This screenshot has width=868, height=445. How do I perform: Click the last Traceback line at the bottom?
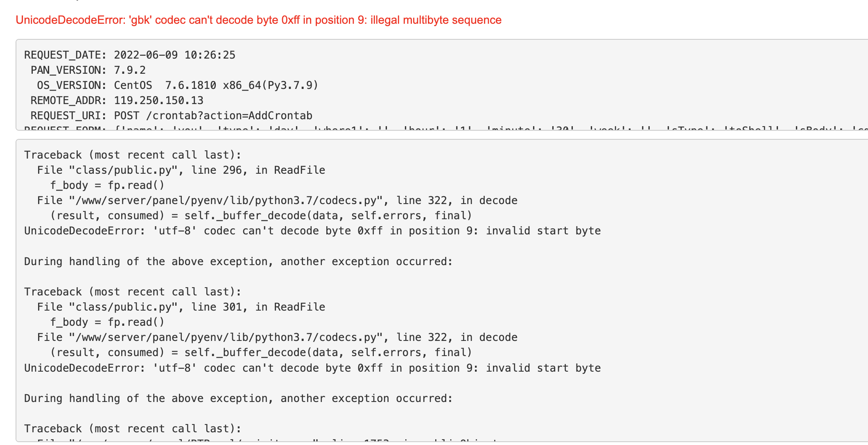click(133, 429)
